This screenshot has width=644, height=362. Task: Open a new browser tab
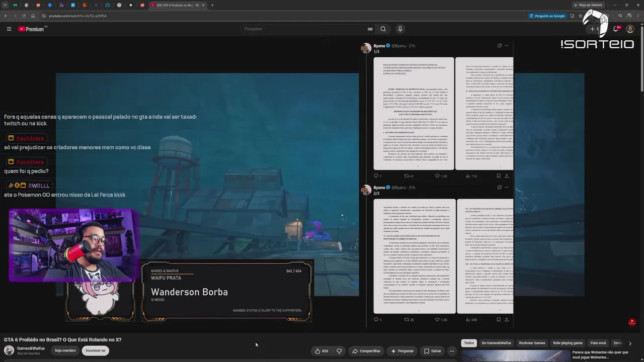coord(212,5)
